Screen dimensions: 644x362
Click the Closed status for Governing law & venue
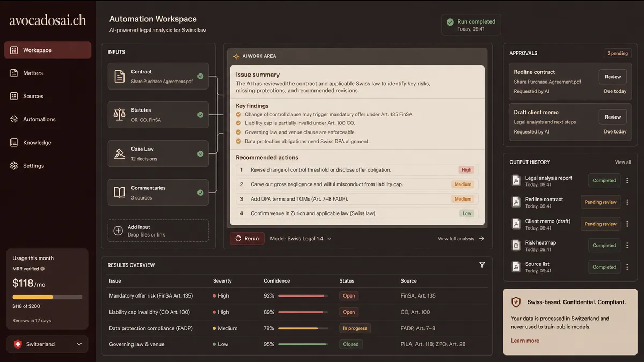pyautogui.click(x=351, y=344)
